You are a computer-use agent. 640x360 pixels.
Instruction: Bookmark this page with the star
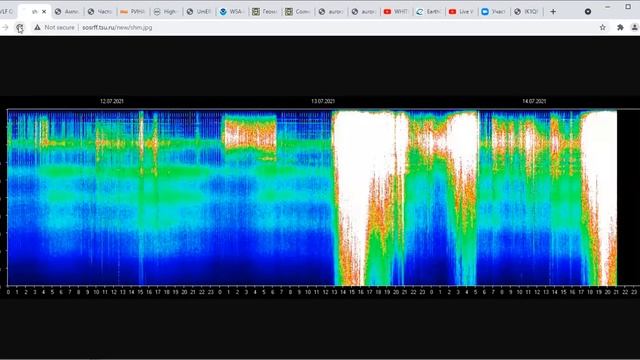coord(602,27)
